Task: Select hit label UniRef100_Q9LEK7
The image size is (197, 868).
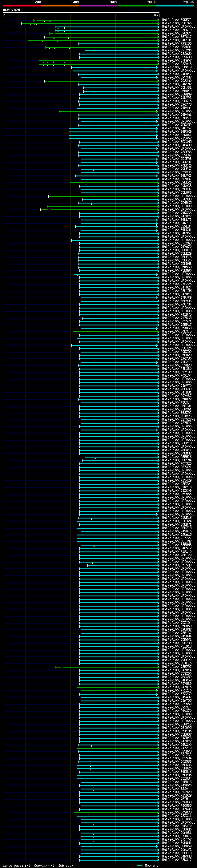Action: [x=177, y=169]
